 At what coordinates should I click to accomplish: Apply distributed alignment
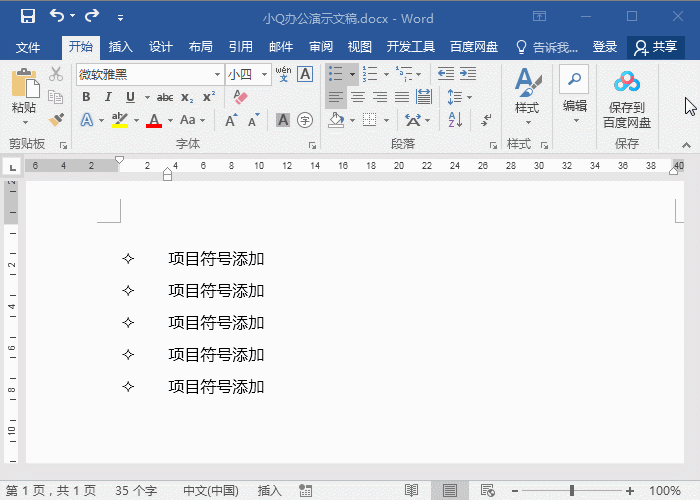[424, 97]
